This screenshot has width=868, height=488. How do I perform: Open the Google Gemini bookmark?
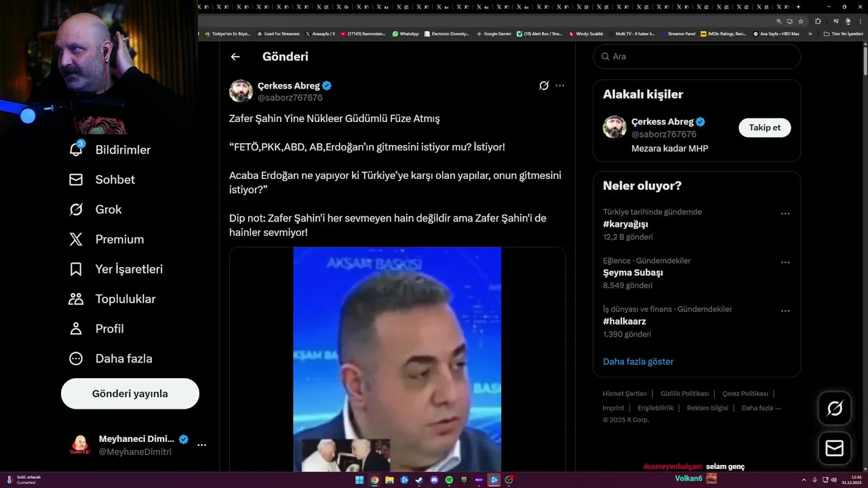click(494, 33)
